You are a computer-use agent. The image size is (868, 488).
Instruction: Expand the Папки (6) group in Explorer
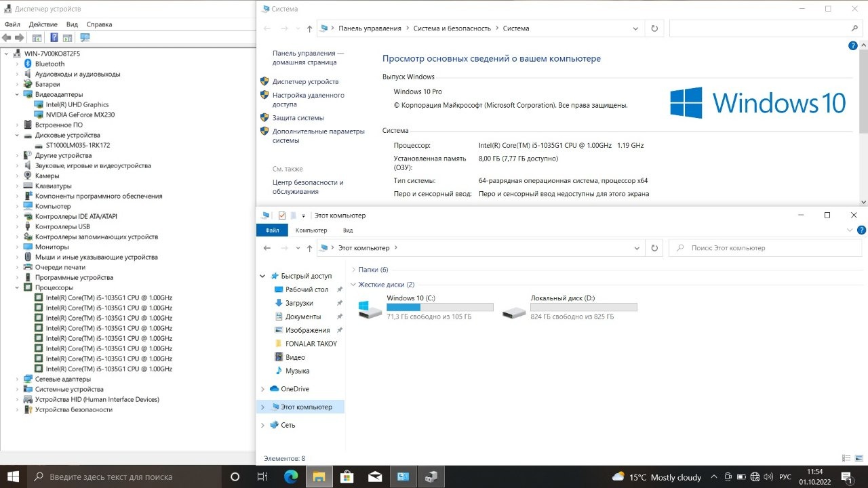coord(353,270)
